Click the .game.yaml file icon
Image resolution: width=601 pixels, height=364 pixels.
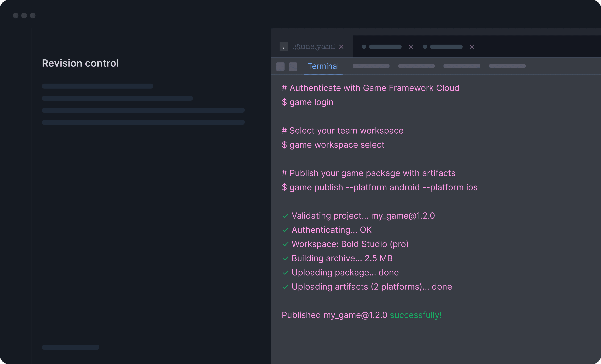click(x=283, y=47)
